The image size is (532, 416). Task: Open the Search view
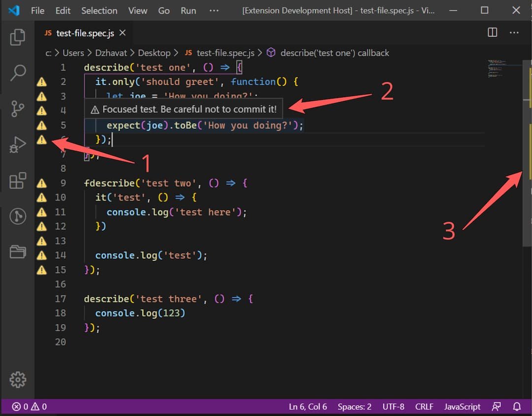pos(18,73)
